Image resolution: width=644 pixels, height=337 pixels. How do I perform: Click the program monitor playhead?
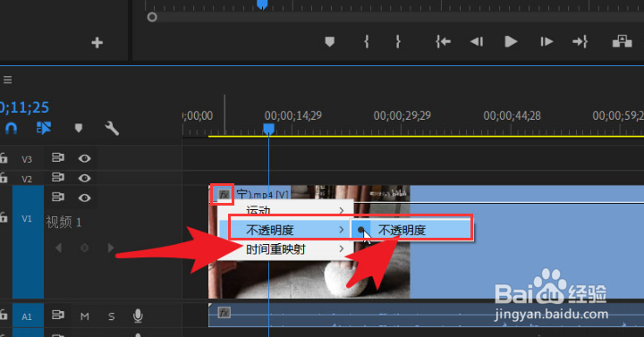(x=262, y=4)
